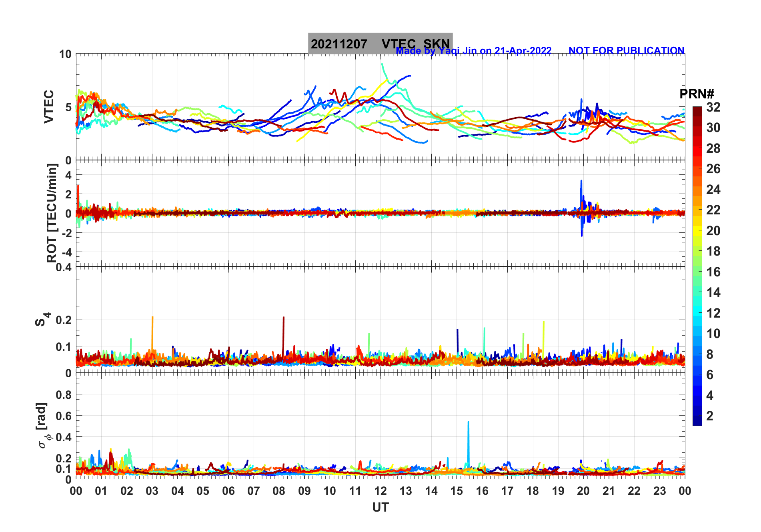The image size is (761, 532).
Task: Click PRN colorbar tick label 2
Action: pyautogui.click(x=710, y=416)
